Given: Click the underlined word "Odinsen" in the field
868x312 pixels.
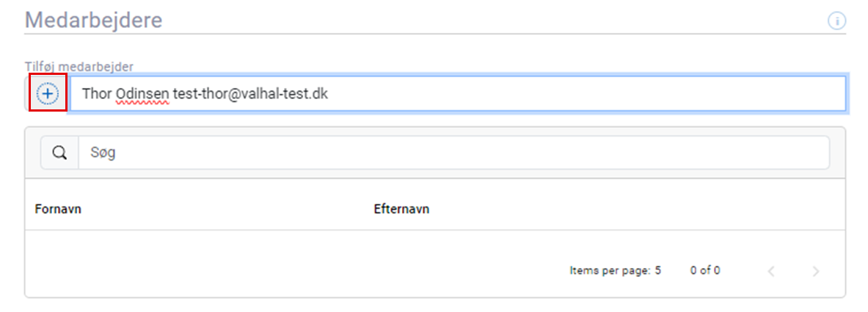Looking at the screenshot, I should (142, 94).
